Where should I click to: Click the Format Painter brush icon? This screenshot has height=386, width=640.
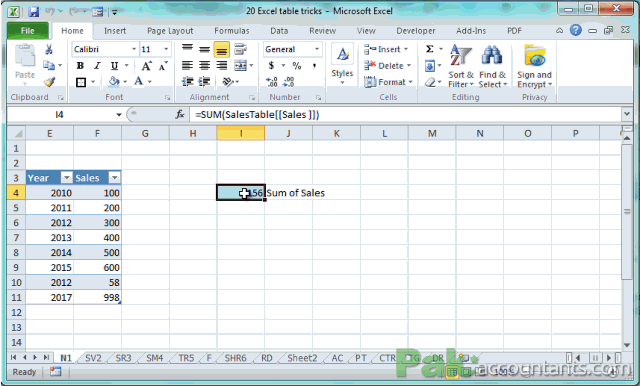point(49,82)
